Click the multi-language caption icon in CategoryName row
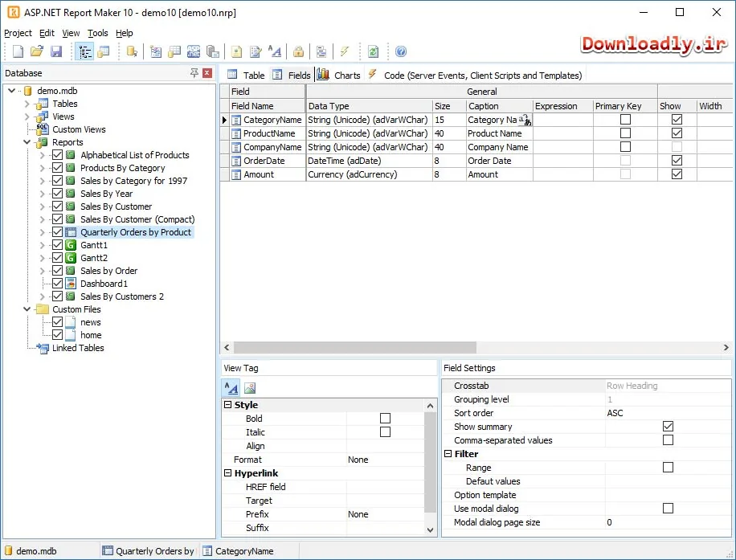This screenshot has height=560, width=736. (x=525, y=121)
